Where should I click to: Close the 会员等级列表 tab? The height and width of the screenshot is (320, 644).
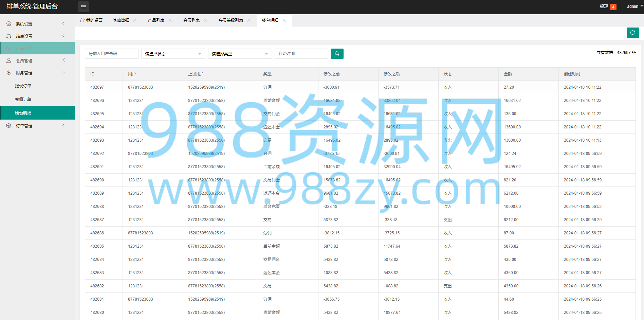pos(249,20)
